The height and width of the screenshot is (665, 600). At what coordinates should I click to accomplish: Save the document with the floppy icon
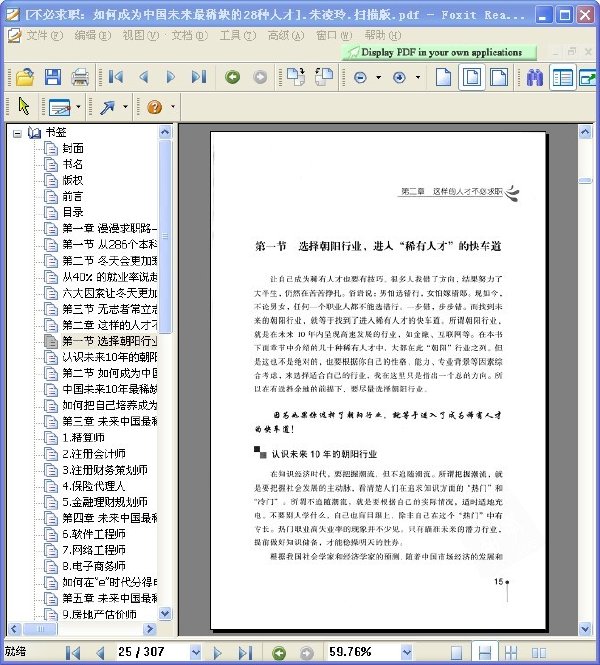click(53, 77)
